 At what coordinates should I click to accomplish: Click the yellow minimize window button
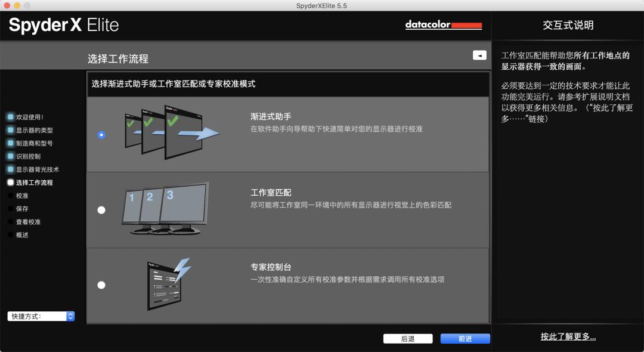click(17, 6)
